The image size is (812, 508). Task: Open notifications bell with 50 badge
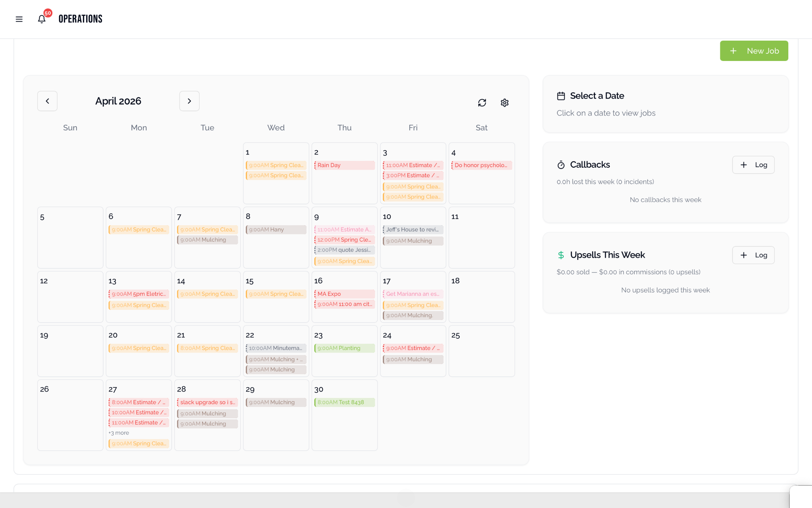[x=42, y=19]
